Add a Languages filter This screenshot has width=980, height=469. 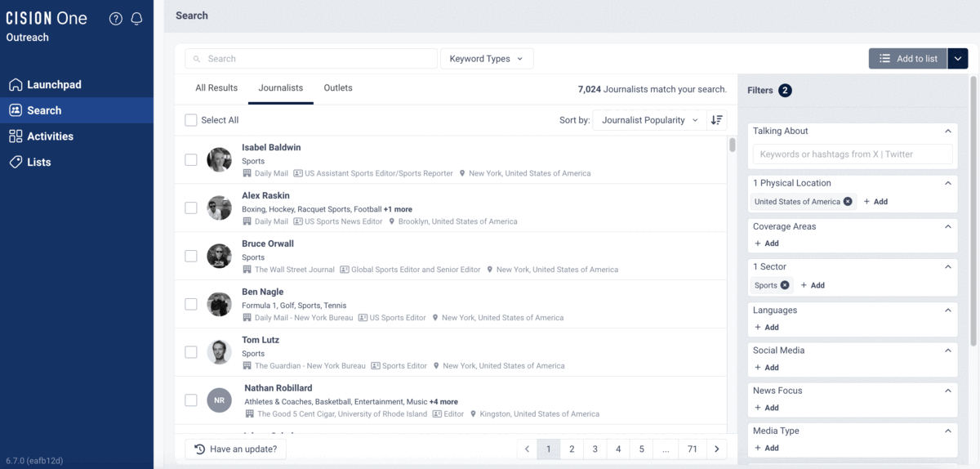tap(766, 328)
